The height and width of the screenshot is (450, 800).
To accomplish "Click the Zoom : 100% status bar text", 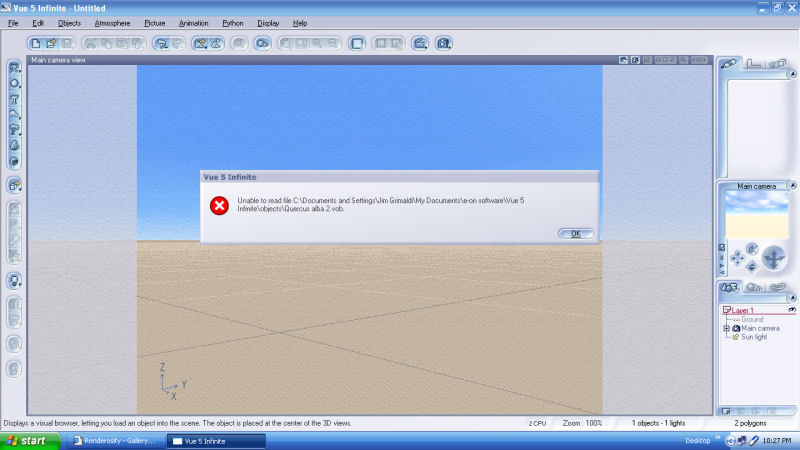I will tap(582, 423).
